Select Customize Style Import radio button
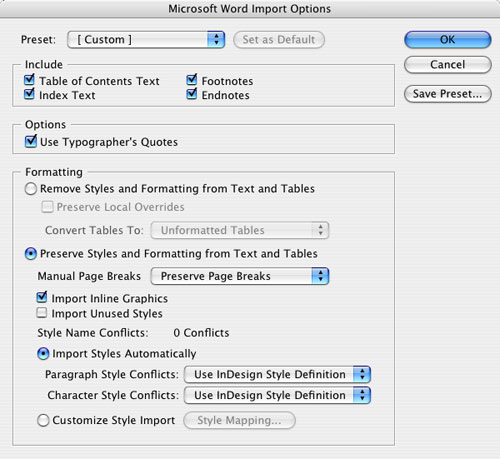The image size is (500, 459). pyautogui.click(x=43, y=420)
